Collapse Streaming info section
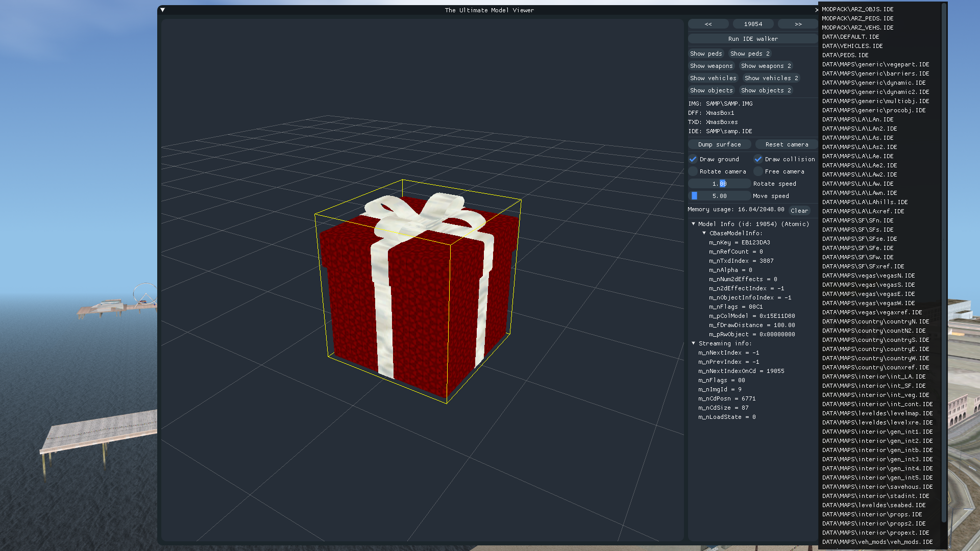This screenshot has height=551, width=980. click(x=693, y=343)
